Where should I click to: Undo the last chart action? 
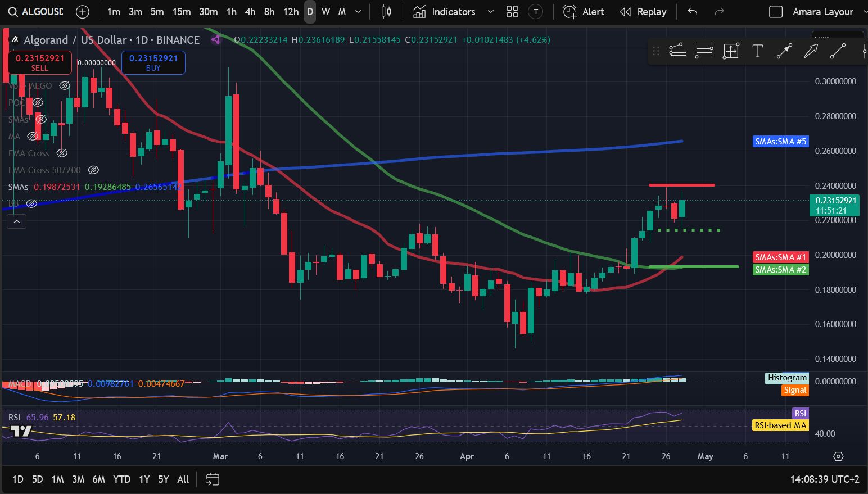[x=693, y=12]
